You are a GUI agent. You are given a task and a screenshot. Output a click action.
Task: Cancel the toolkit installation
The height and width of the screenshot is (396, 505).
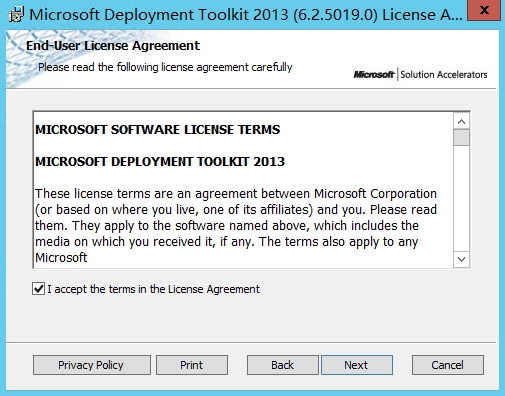(x=448, y=365)
